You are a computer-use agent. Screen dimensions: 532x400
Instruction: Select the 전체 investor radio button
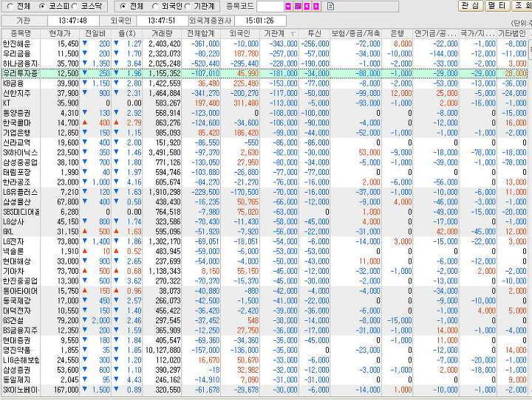pyautogui.click(x=123, y=6)
